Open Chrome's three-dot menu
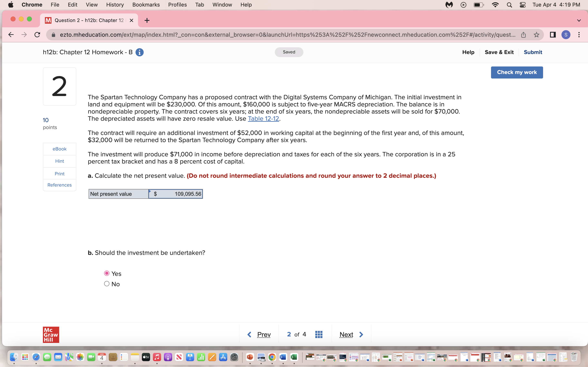 coord(579,35)
